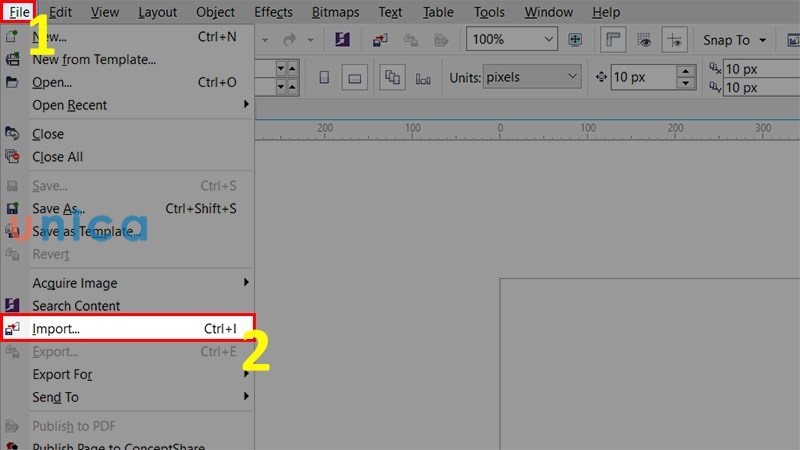Viewport: 800px width, 450px height.
Task: Click the Open folder icon in menu
Action: click(x=12, y=82)
